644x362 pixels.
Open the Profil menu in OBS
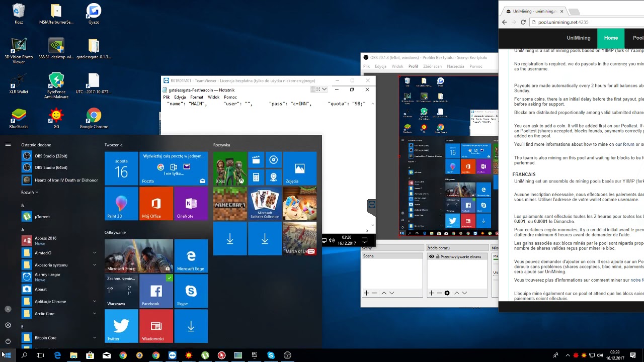tap(413, 66)
